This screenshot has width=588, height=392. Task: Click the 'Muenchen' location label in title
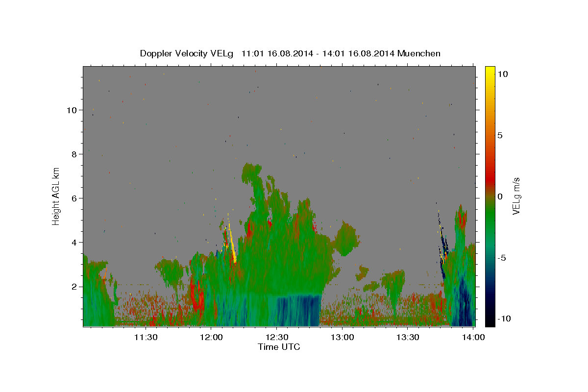point(419,53)
